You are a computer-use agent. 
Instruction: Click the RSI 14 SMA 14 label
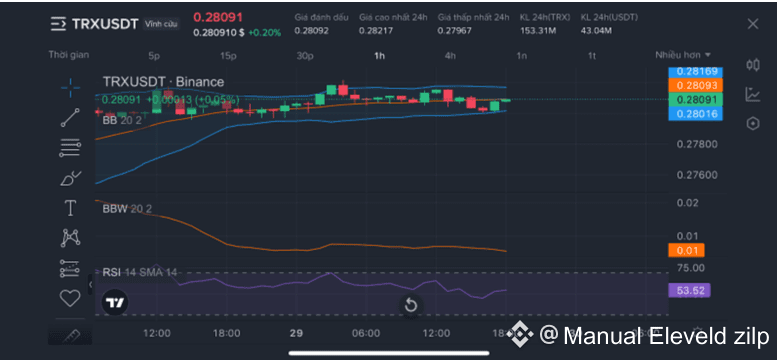[140, 272]
